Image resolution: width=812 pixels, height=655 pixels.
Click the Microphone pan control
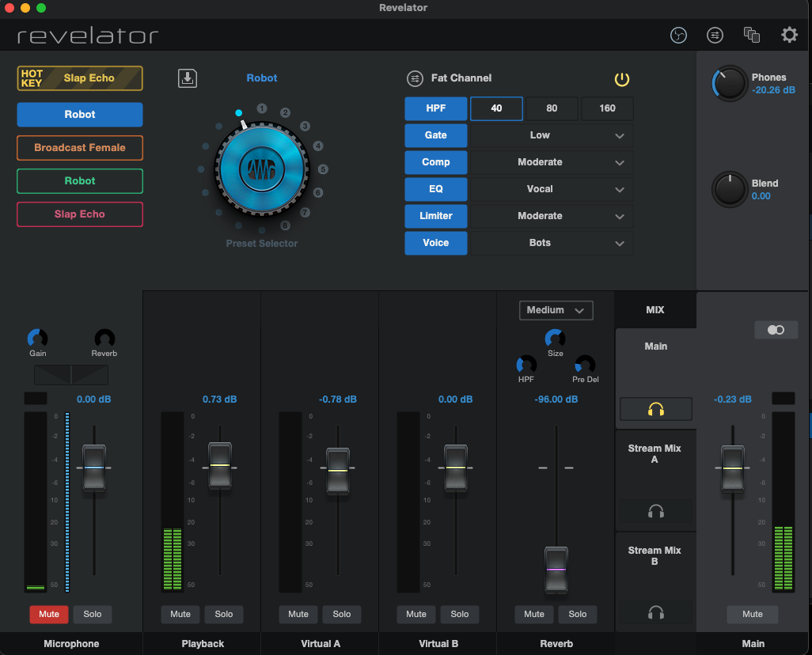pyautogui.click(x=71, y=375)
